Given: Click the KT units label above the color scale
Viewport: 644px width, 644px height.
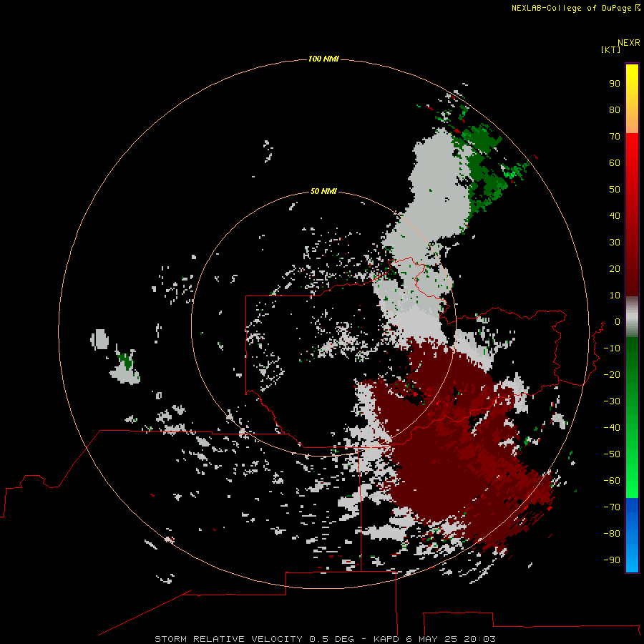Looking at the screenshot, I should pyautogui.click(x=610, y=49).
